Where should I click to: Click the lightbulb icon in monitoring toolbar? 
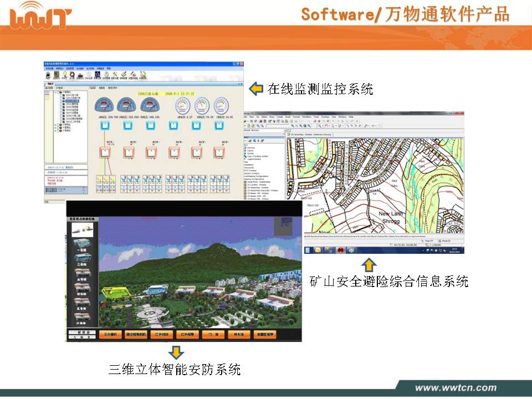pyautogui.click(x=64, y=75)
